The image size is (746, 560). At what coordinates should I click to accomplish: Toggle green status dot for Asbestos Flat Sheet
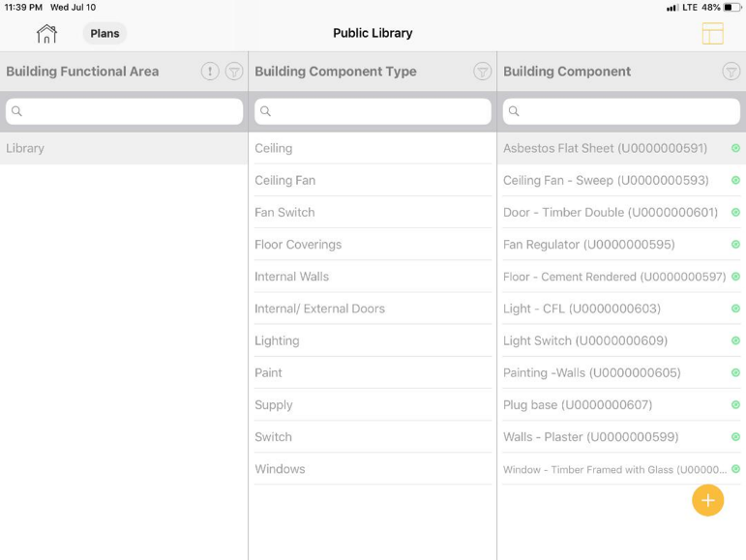click(x=735, y=148)
